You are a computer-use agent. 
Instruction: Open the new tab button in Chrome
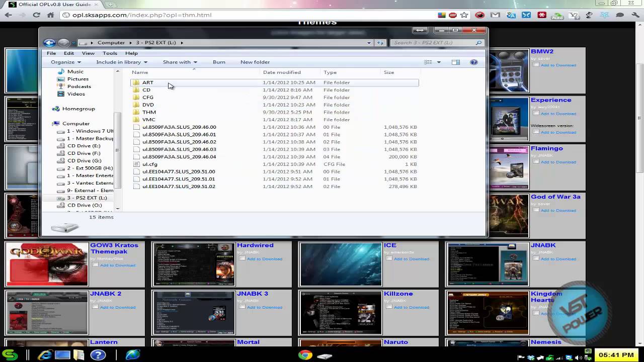[x=110, y=5]
